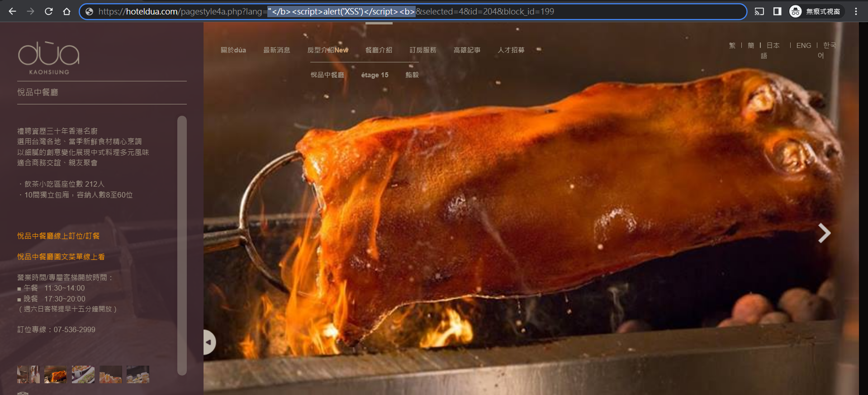Show the next slideshow image arrow
Screen dimensions: 868x395
[x=824, y=233]
